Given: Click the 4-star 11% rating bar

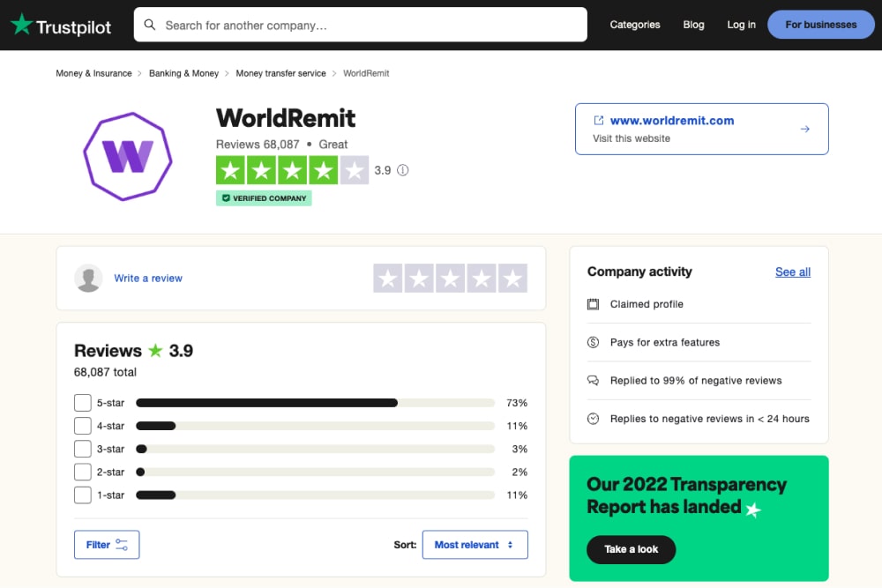Looking at the screenshot, I should point(315,426).
